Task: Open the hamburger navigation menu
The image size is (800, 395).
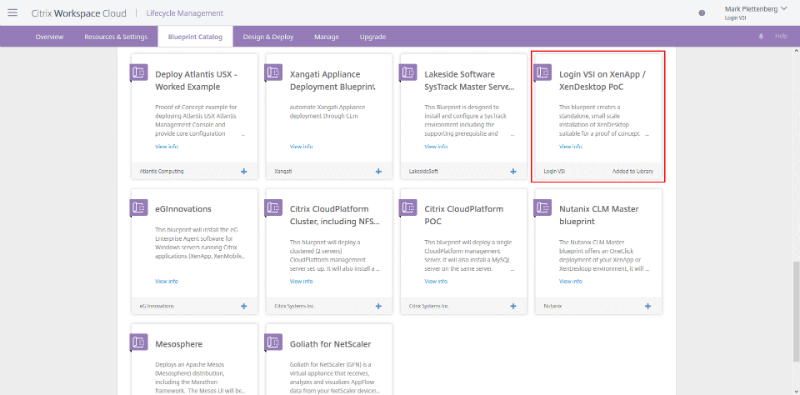Action: (x=12, y=13)
